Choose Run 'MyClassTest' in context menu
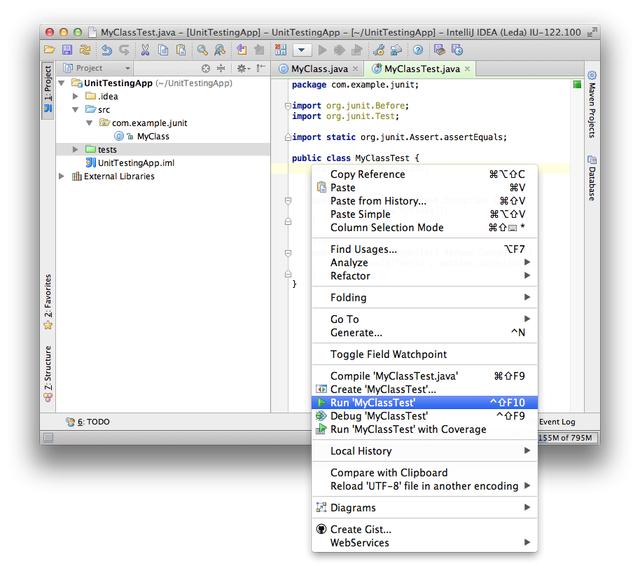The width and height of the screenshot is (640, 566). [x=424, y=403]
